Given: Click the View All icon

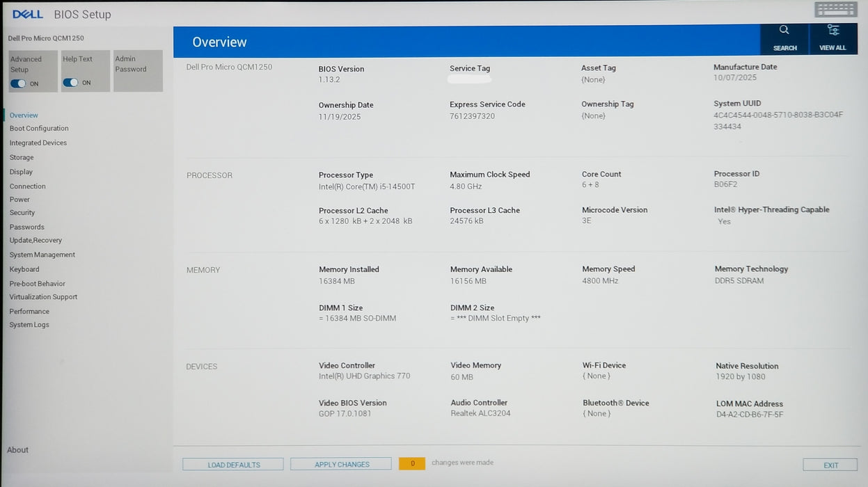Looking at the screenshot, I should 833,38.
